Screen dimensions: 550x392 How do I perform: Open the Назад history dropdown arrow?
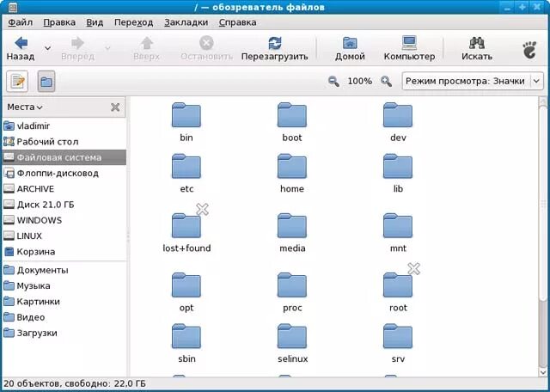pos(48,48)
